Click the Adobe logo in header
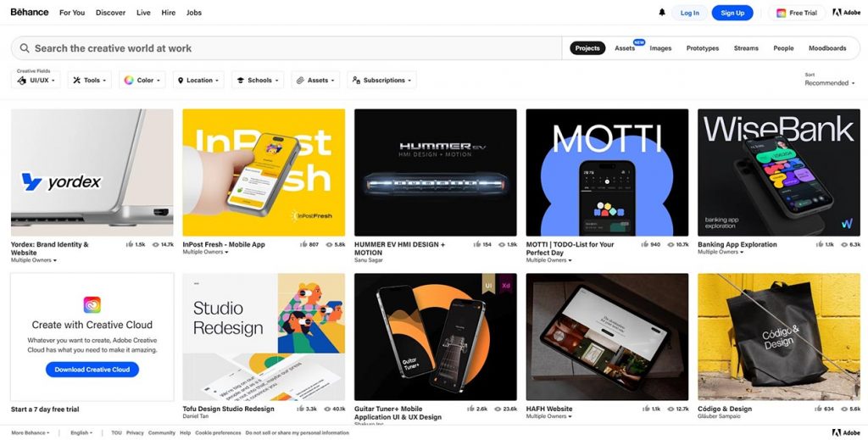This screenshot has width=868, height=440. [x=847, y=13]
